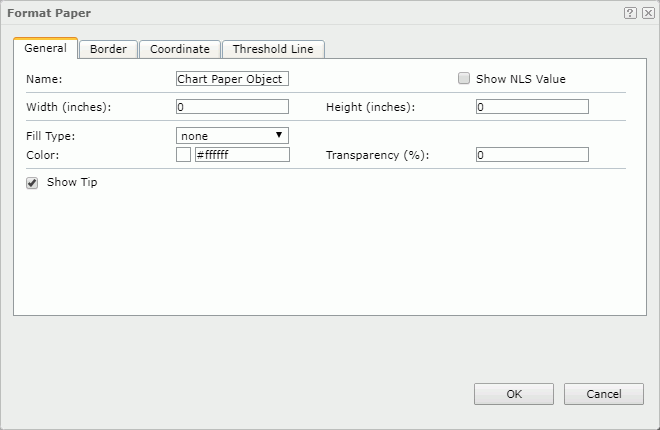The width and height of the screenshot is (660, 430).
Task: Focus the Height (inches) field
Action: pyautogui.click(x=532, y=106)
